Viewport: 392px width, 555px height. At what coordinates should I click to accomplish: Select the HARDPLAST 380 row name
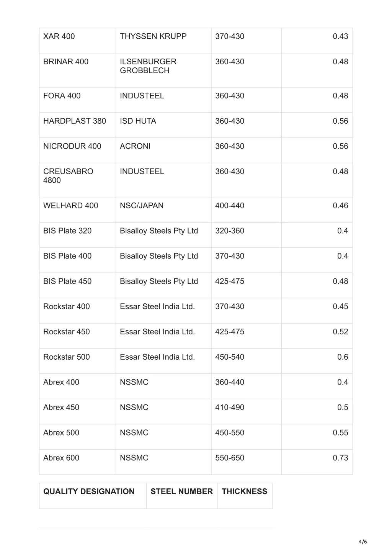pos(75,121)
